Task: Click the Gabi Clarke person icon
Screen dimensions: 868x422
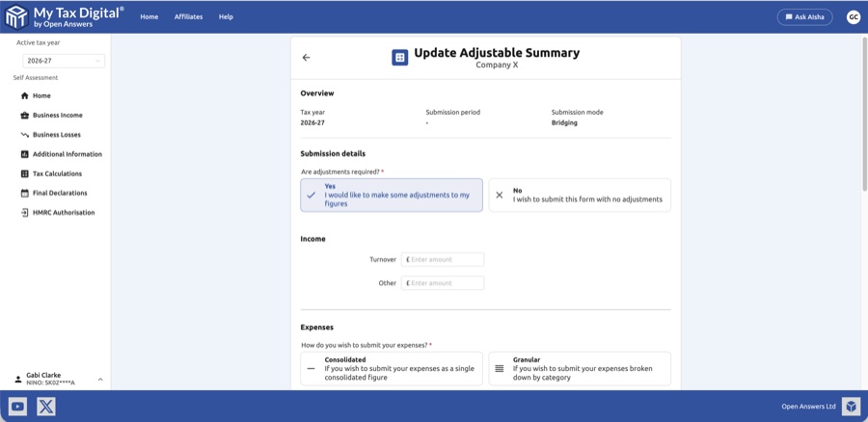Action: (x=18, y=379)
